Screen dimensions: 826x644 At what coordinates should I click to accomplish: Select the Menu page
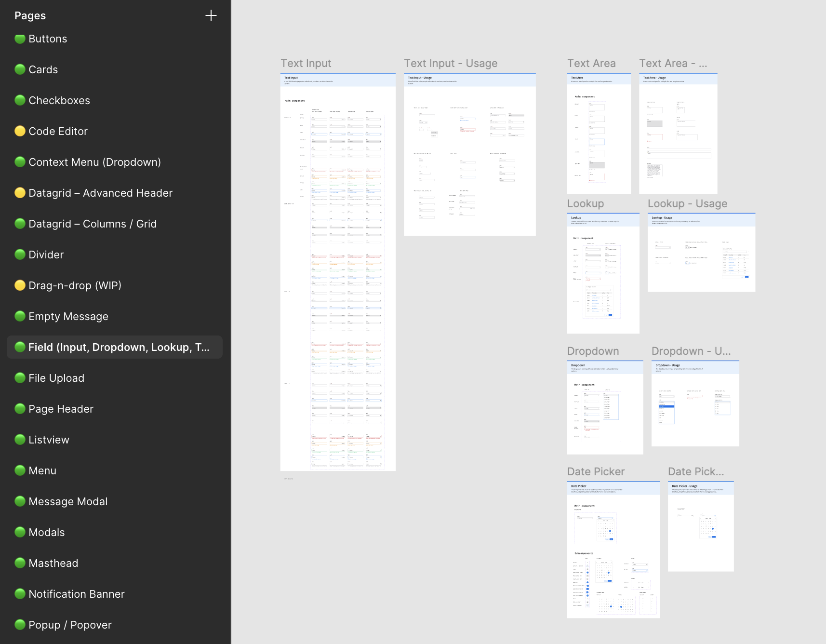tap(42, 470)
